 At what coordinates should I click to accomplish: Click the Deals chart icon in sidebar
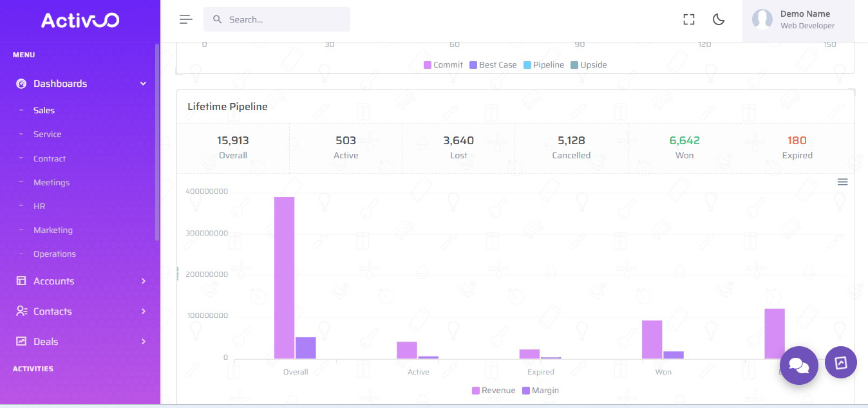tap(21, 342)
